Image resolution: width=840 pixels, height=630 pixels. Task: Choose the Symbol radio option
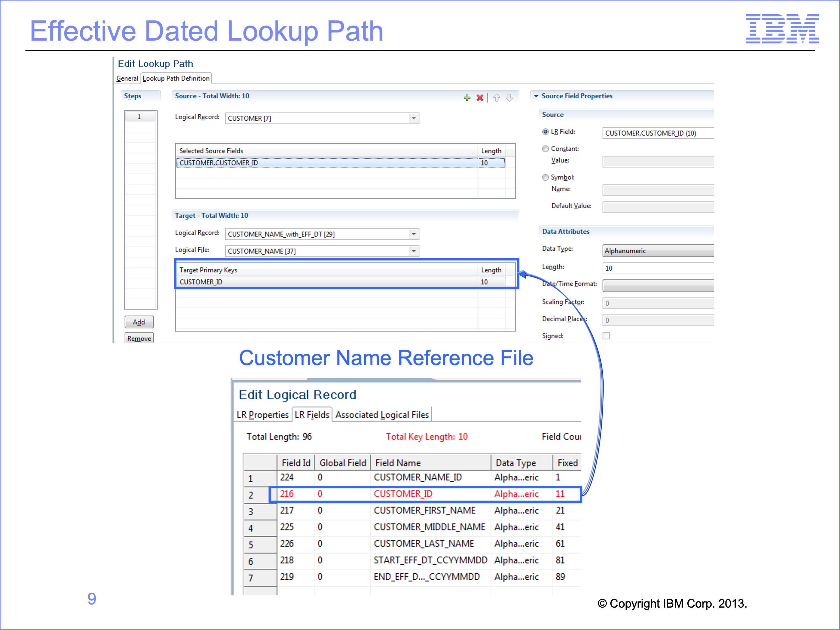click(545, 177)
